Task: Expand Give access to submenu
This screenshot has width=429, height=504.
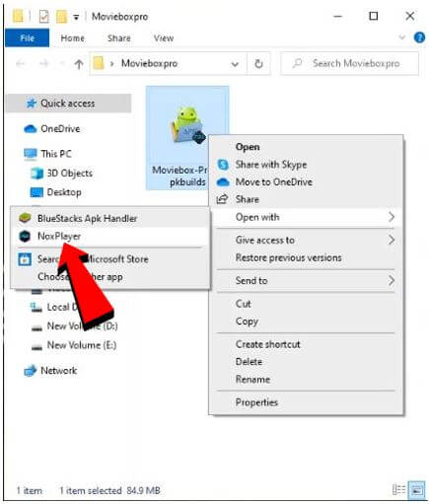Action: click(x=306, y=240)
